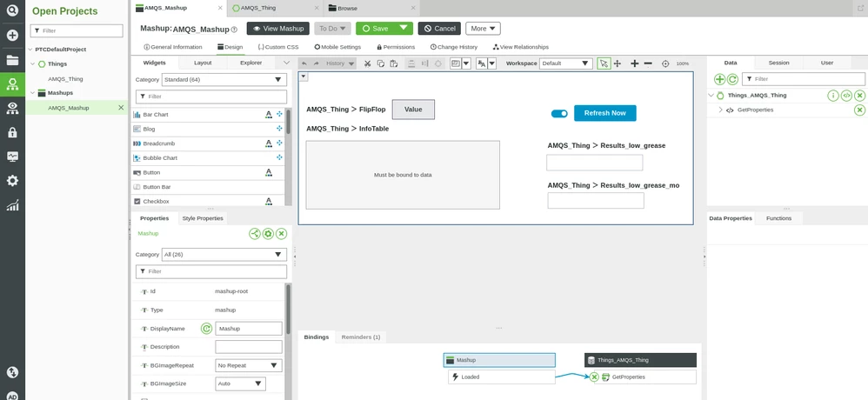This screenshot has width=868, height=400.
Task: Click the add data plus icon
Action: 719,80
